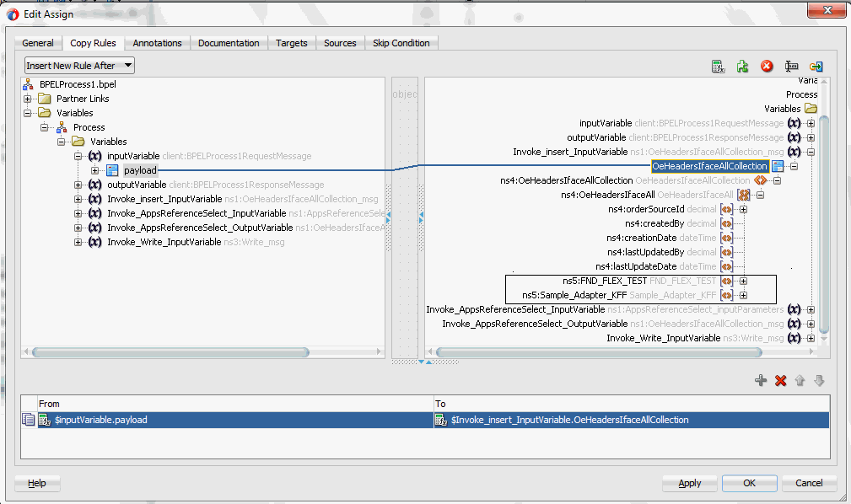Select the Copy Rules tab

93,43
